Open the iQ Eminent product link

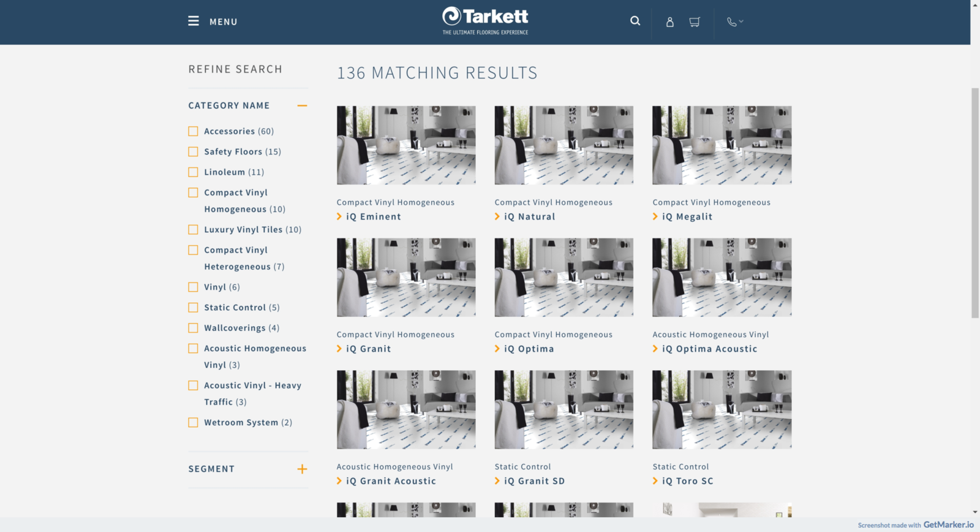374,216
